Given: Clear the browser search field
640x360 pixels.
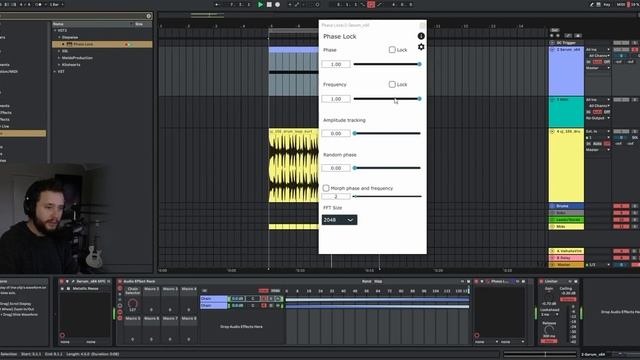Looking at the screenshot, I should pyautogui.click(x=149, y=16).
